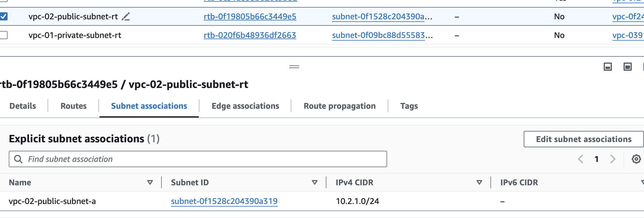Click the edit pencil icon beside vpc-02-public-subnet-rt
The image size is (644, 218).
tap(126, 17)
